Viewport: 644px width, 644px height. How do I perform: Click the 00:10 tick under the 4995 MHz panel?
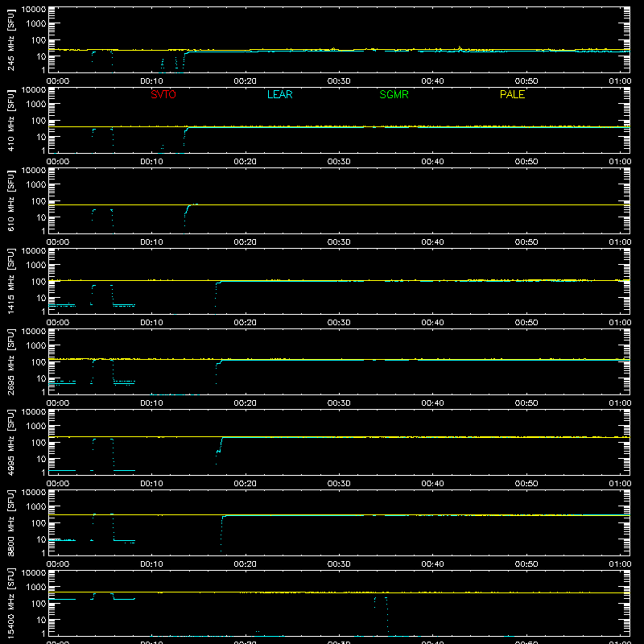[x=151, y=484]
